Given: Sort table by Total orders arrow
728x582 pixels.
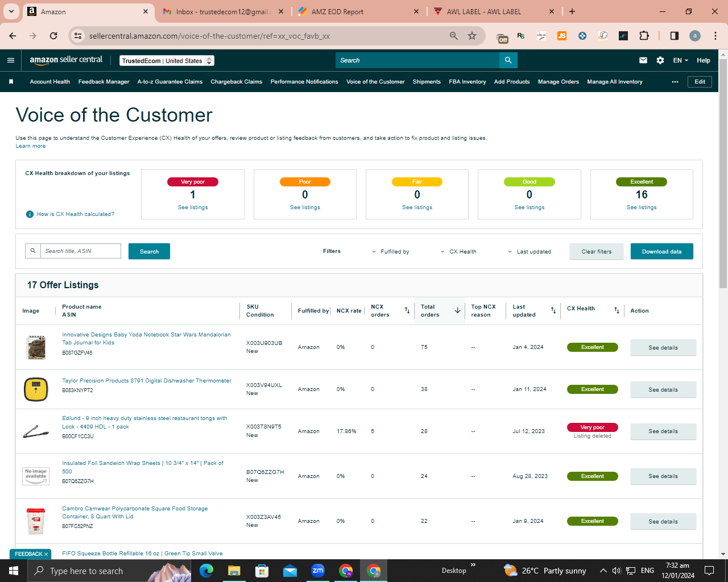Looking at the screenshot, I should click(457, 310).
